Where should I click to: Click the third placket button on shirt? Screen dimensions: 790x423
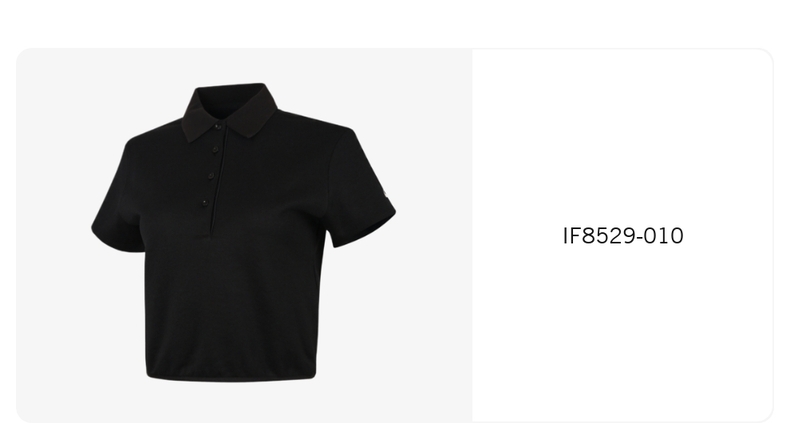tap(211, 175)
